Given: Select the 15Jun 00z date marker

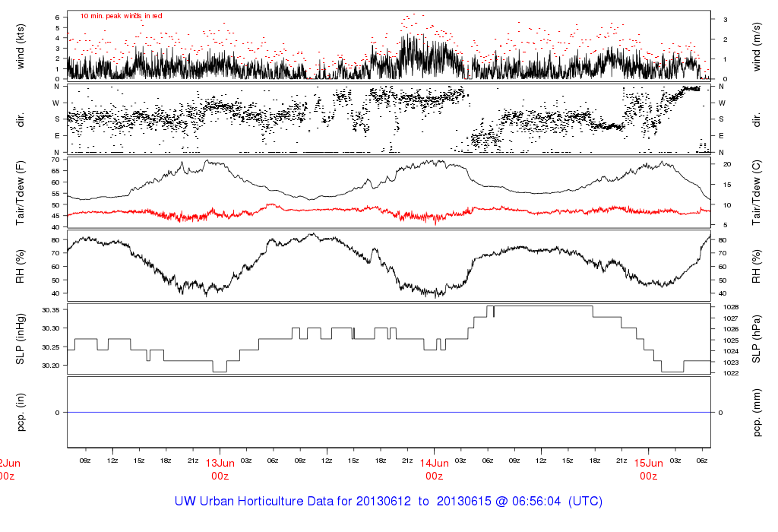Looking at the screenshot, I should [x=648, y=469].
